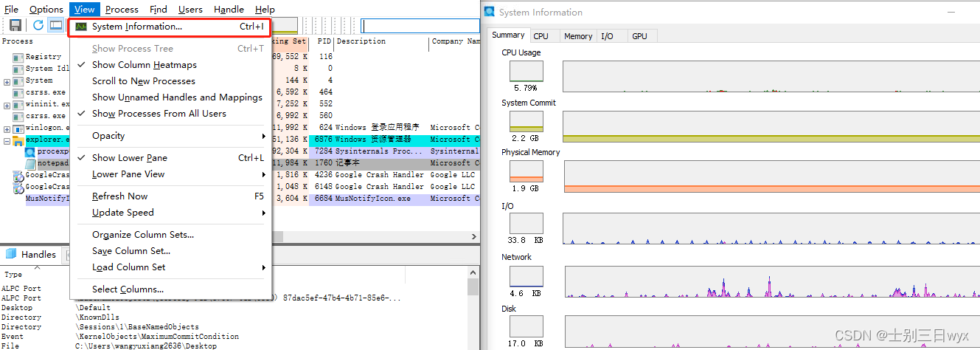Choose System Information from View menu
The image size is (980, 350).
[171, 27]
